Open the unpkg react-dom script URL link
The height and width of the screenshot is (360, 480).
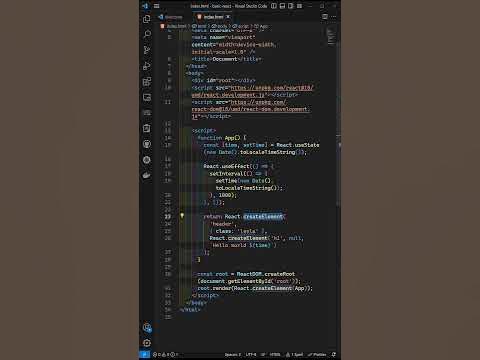tap(251, 109)
